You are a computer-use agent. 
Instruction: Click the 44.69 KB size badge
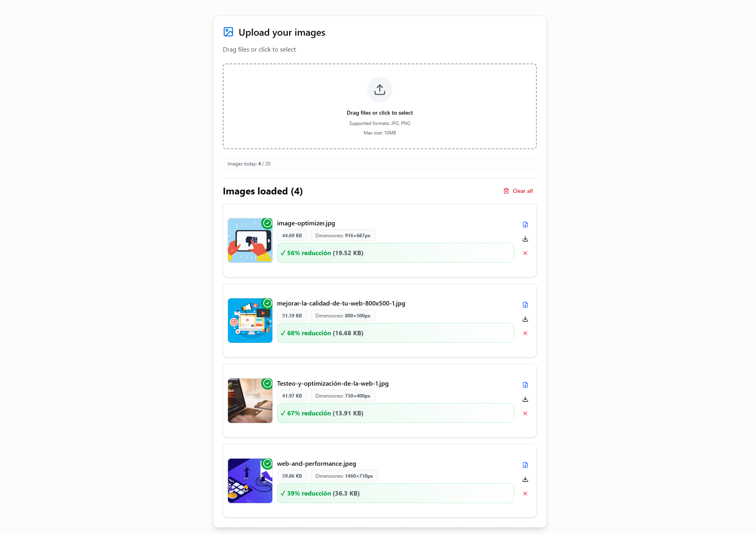pyautogui.click(x=292, y=236)
